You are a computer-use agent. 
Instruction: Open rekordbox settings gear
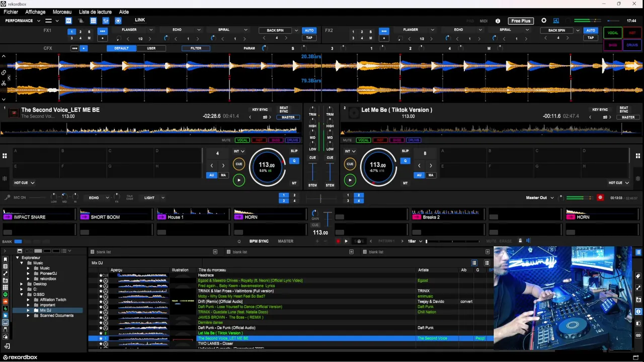[x=544, y=21]
